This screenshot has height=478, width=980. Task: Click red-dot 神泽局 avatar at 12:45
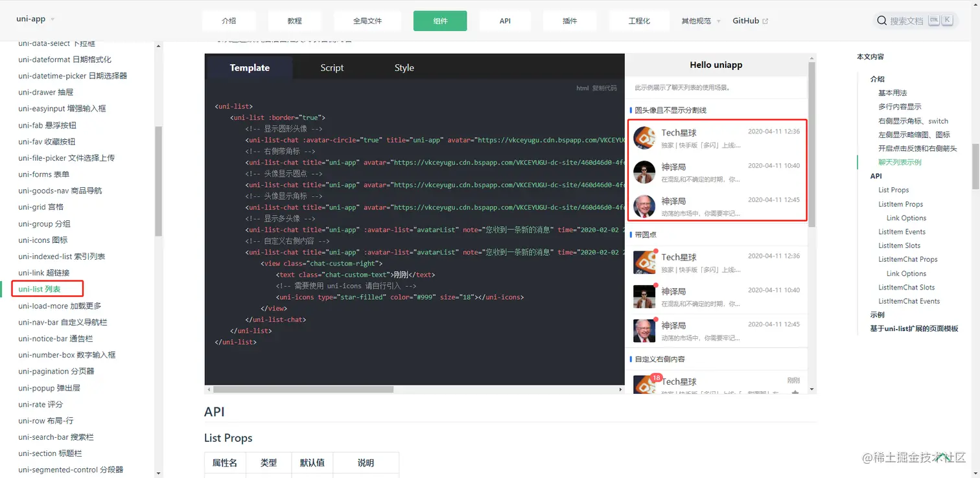coord(644,331)
